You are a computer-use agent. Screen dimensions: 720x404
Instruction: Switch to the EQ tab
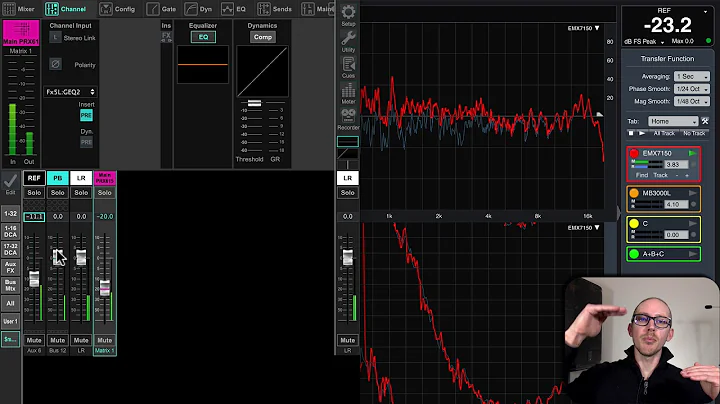point(234,9)
